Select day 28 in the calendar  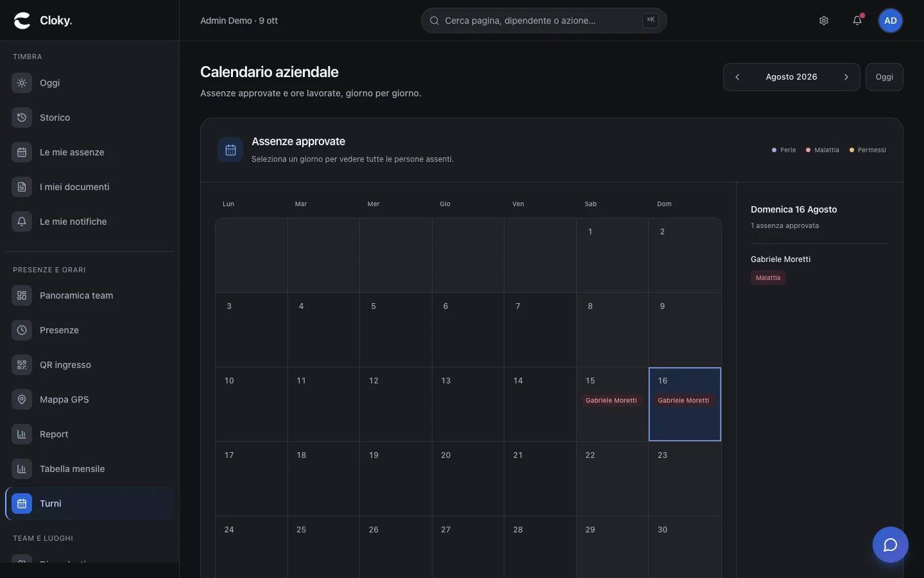pos(540,547)
